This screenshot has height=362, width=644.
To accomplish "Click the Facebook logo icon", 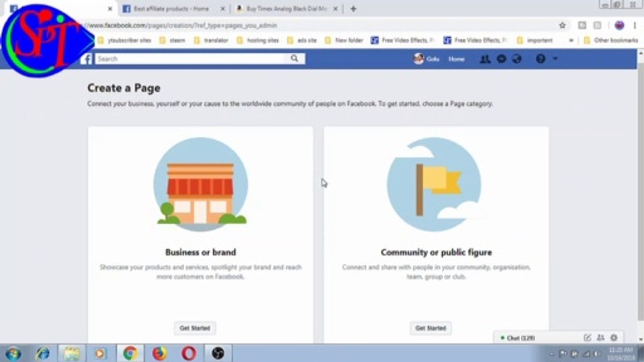I will pos(87,59).
